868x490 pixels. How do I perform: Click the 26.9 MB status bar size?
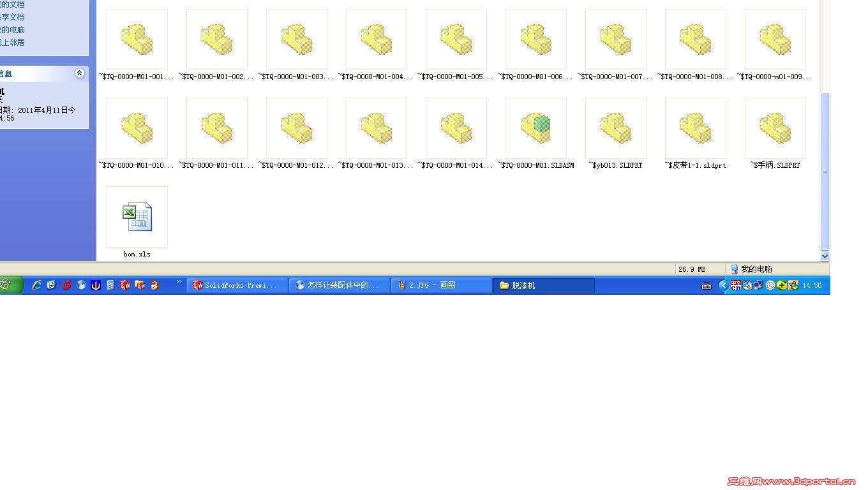click(692, 269)
